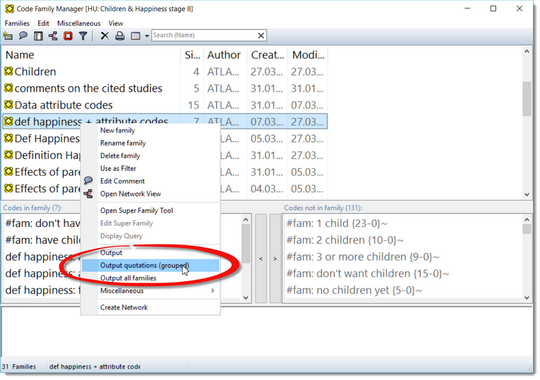Viewport: 540px width, 380px height.
Task: Click the speech bubble comment toolbar icon
Action: pyautogui.click(x=23, y=35)
